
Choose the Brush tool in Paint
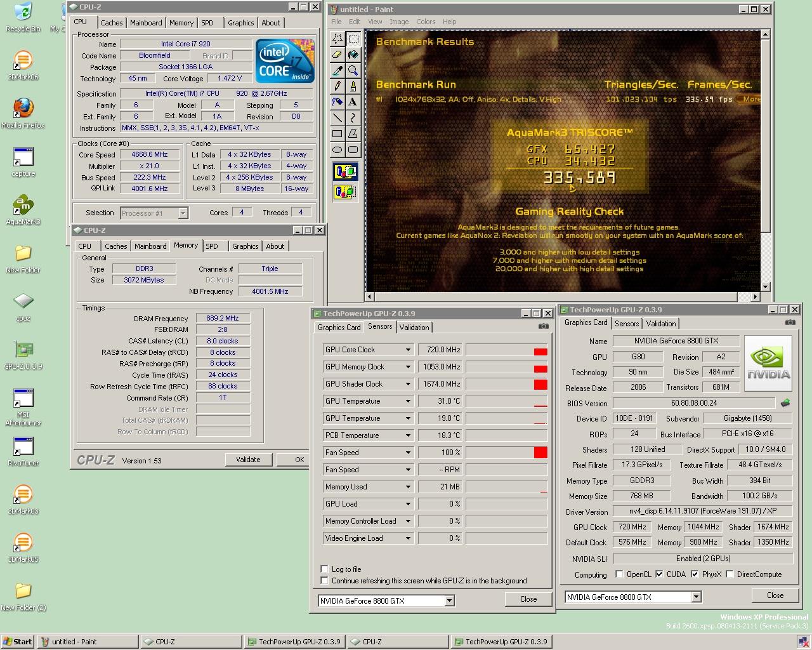click(353, 86)
